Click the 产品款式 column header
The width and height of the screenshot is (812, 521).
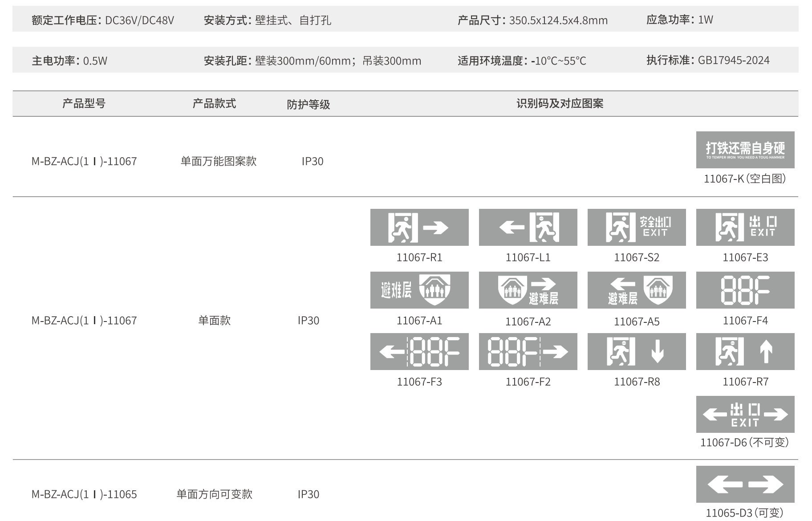(214, 104)
